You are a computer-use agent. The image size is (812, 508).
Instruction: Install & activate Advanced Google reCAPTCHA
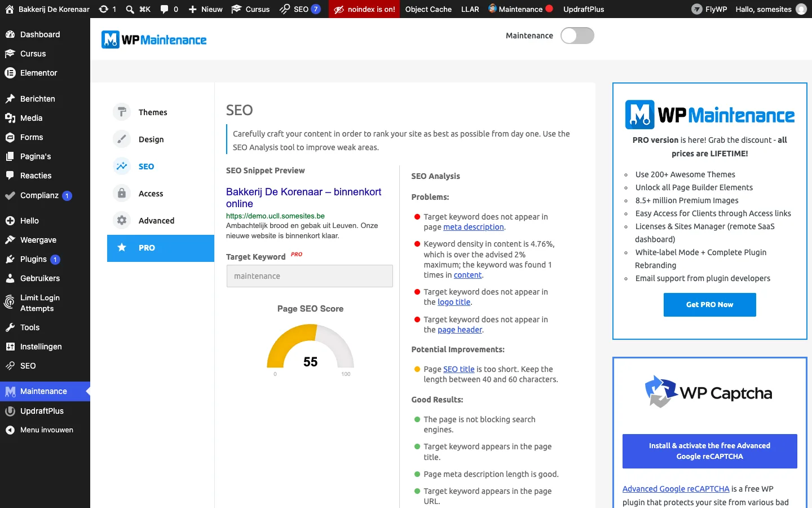coord(709,451)
